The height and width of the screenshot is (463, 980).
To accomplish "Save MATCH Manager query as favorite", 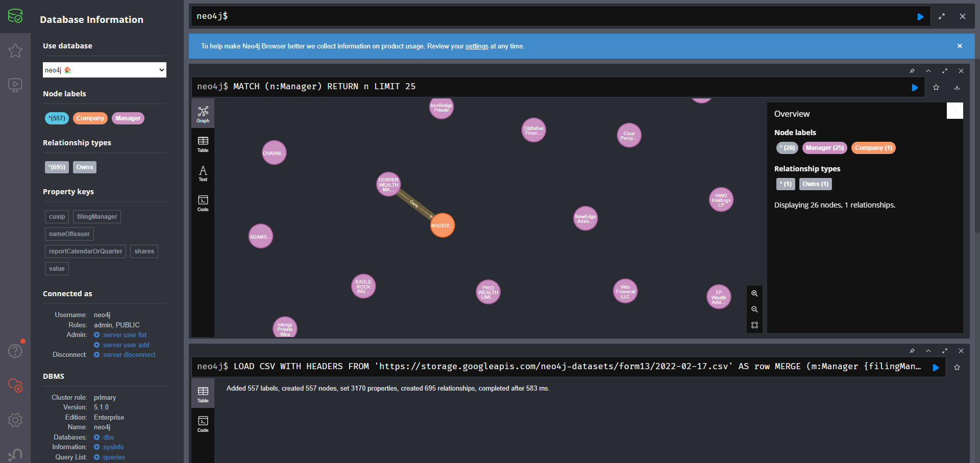I will [x=936, y=87].
